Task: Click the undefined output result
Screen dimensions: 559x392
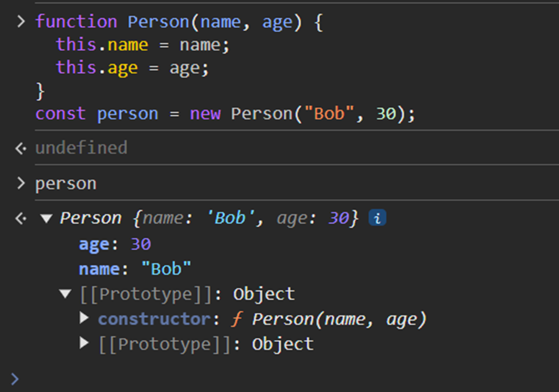Action: [81, 148]
